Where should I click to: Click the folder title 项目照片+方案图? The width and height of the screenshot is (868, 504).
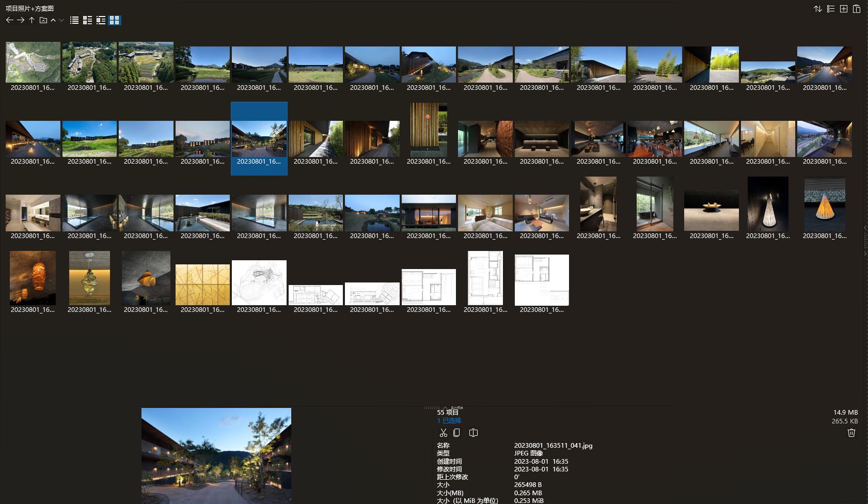(29, 8)
